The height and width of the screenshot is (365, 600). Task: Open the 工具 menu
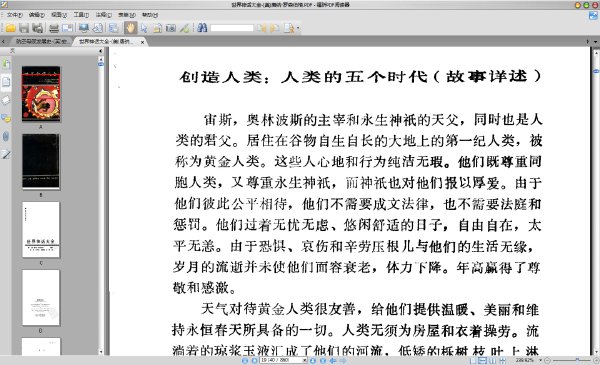click(x=81, y=15)
